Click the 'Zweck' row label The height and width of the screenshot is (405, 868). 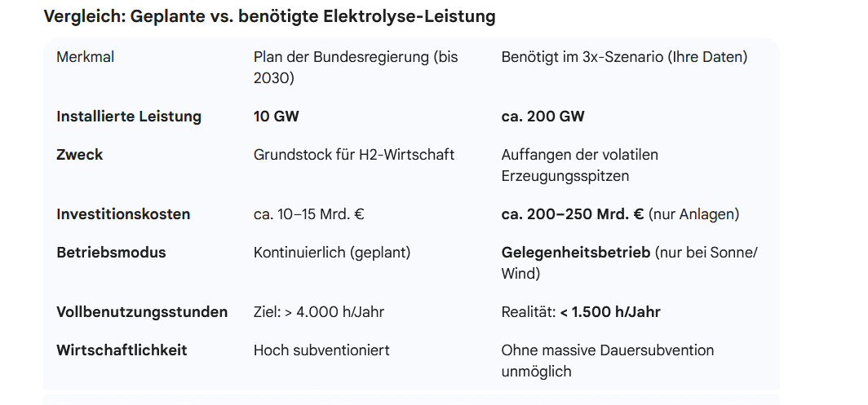[x=79, y=155]
